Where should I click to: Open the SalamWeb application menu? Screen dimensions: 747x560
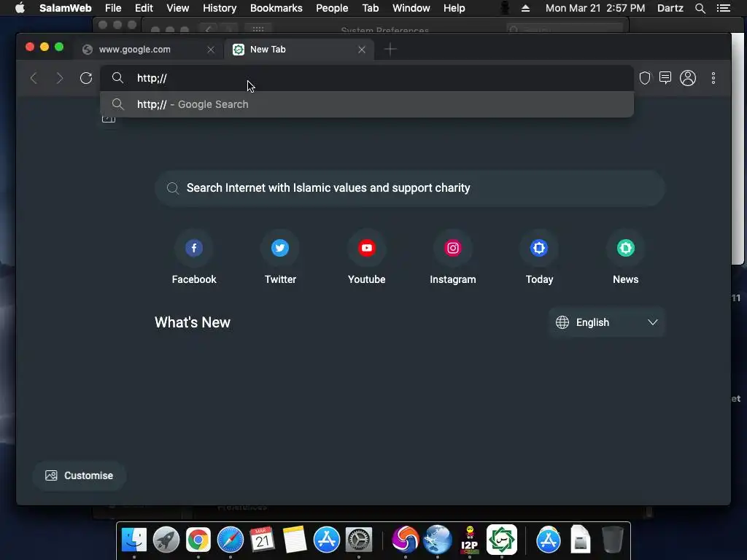(65, 8)
